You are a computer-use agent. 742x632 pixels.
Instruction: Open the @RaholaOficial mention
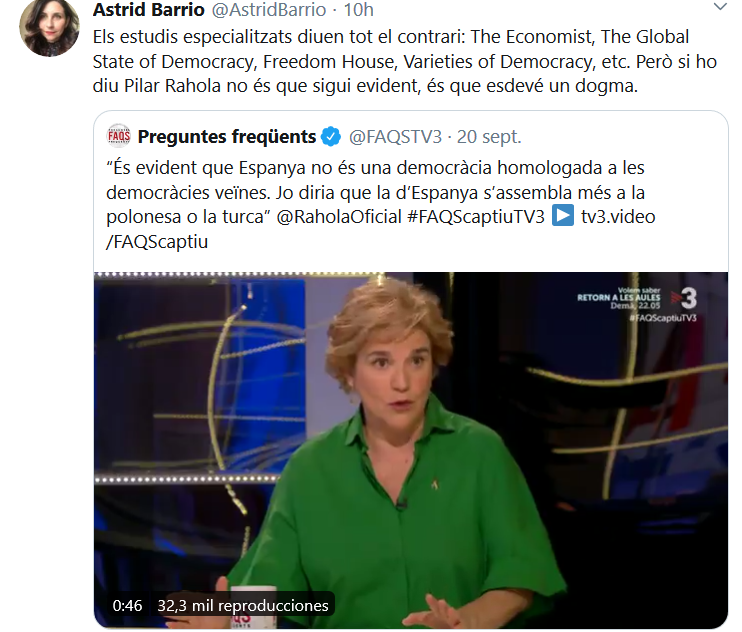pyautogui.click(x=339, y=217)
